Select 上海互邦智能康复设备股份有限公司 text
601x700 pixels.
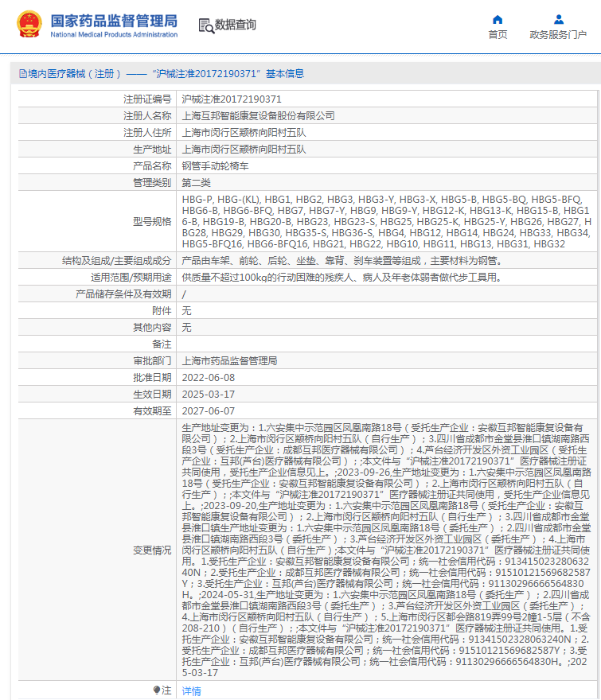coord(258,116)
